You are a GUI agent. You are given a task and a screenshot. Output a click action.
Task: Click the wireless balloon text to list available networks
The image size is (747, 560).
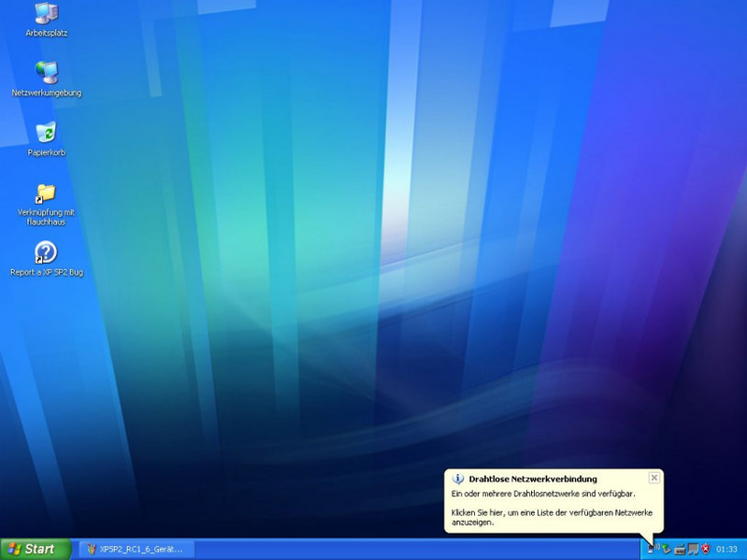pos(552,517)
